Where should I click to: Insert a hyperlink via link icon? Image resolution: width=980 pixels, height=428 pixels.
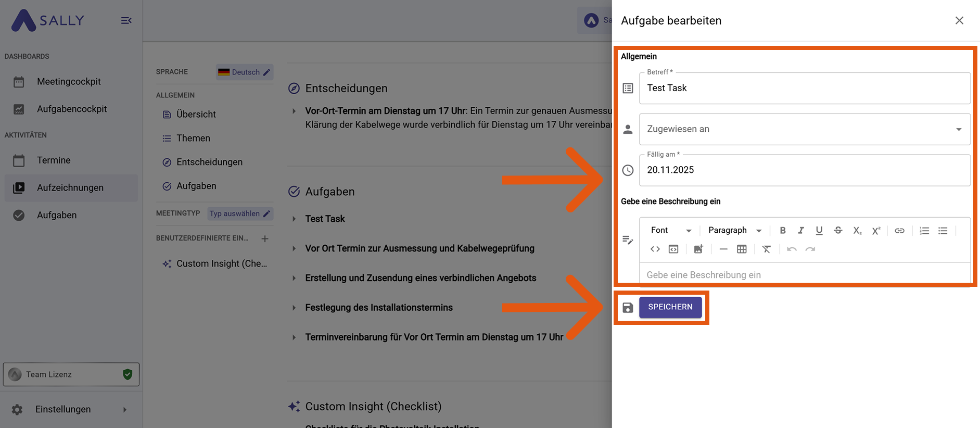pos(899,231)
